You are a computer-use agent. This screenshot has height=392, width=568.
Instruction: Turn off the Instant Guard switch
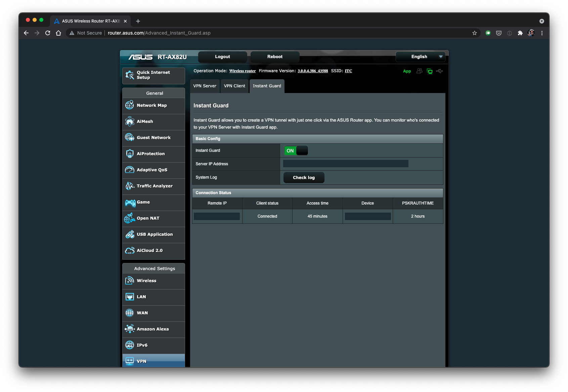point(296,150)
